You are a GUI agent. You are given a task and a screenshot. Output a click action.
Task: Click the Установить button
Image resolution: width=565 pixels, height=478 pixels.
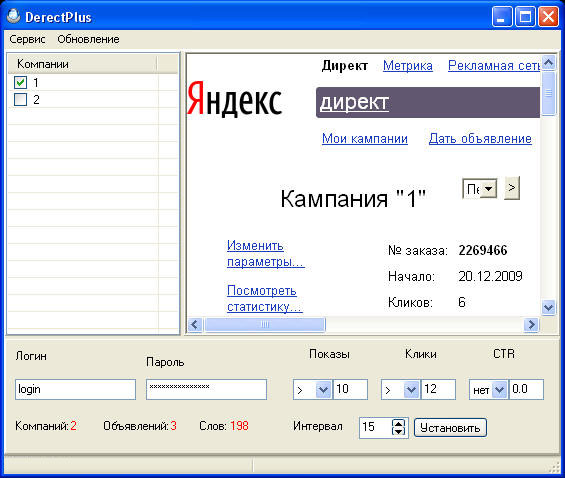(450, 428)
